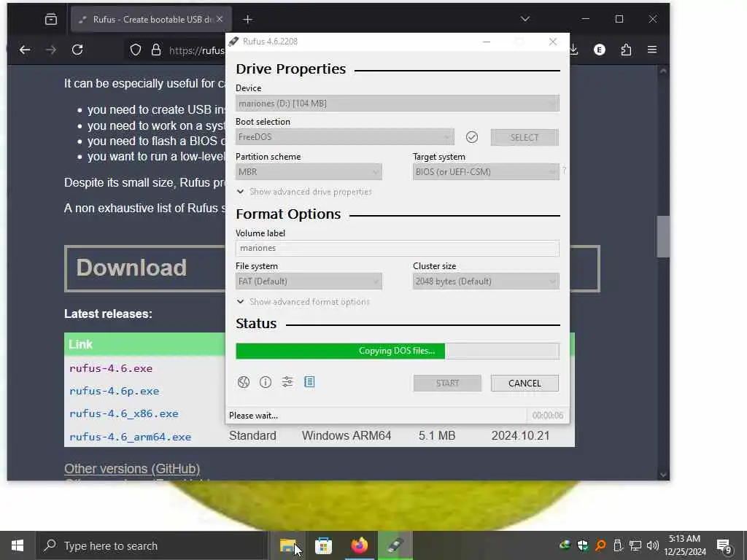Click target system help question mark
The image size is (747, 560).
point(565,170)
